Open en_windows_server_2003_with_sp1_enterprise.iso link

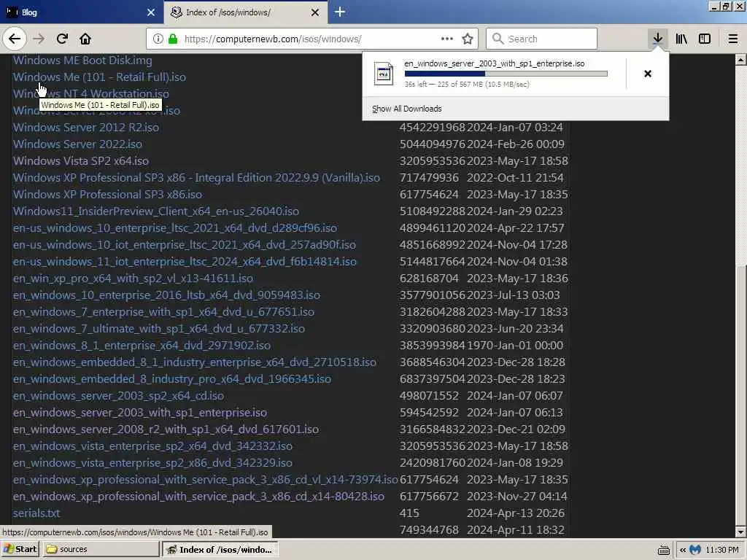(139, 413)
